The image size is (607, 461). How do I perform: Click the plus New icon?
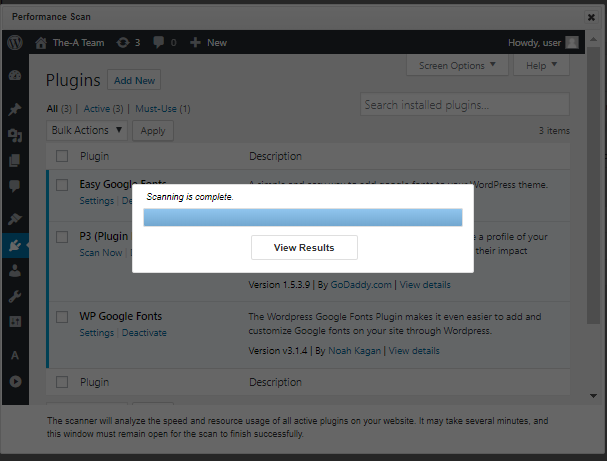pyautogui.click(x=195, y=43)
